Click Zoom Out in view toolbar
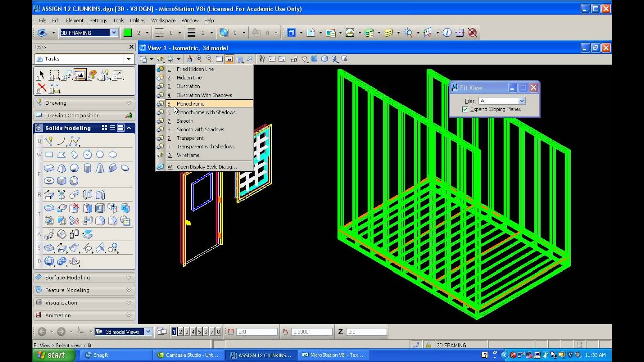 209,59
